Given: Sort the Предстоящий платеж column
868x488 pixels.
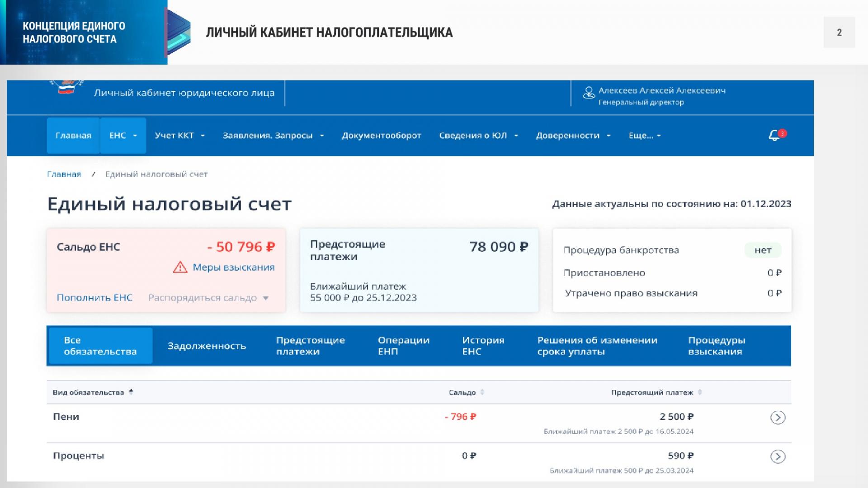Looking at the screenshot, I should tap(700, 392).
